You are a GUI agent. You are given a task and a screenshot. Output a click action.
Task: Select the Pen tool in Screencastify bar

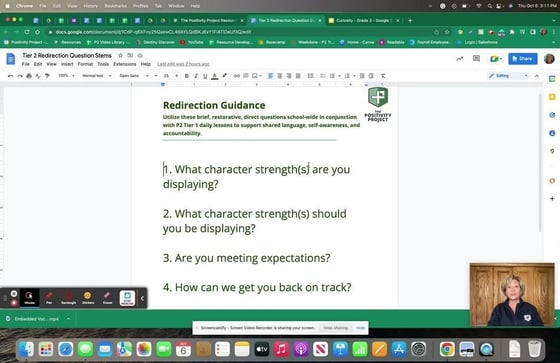[49, 298]
